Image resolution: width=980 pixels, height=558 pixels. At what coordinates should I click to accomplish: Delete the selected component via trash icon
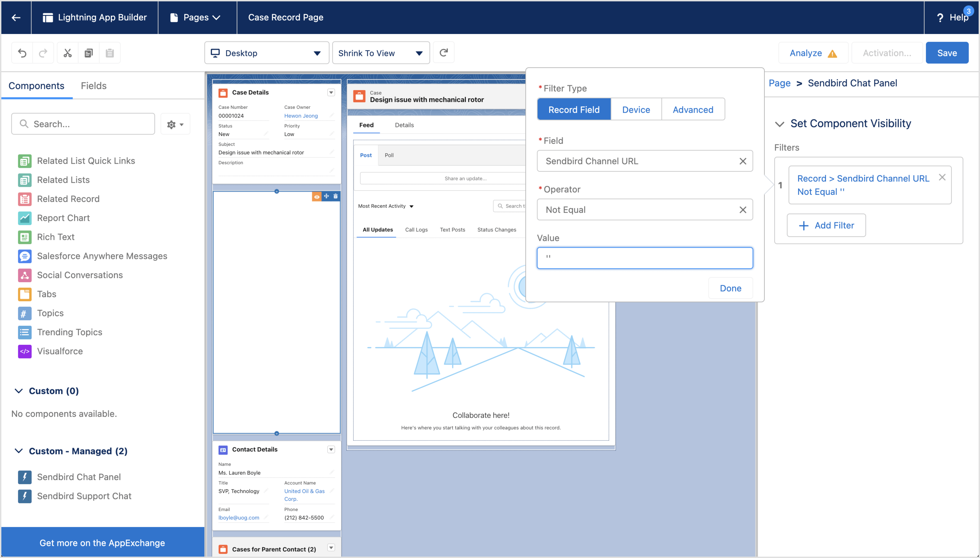pos(335,196)
